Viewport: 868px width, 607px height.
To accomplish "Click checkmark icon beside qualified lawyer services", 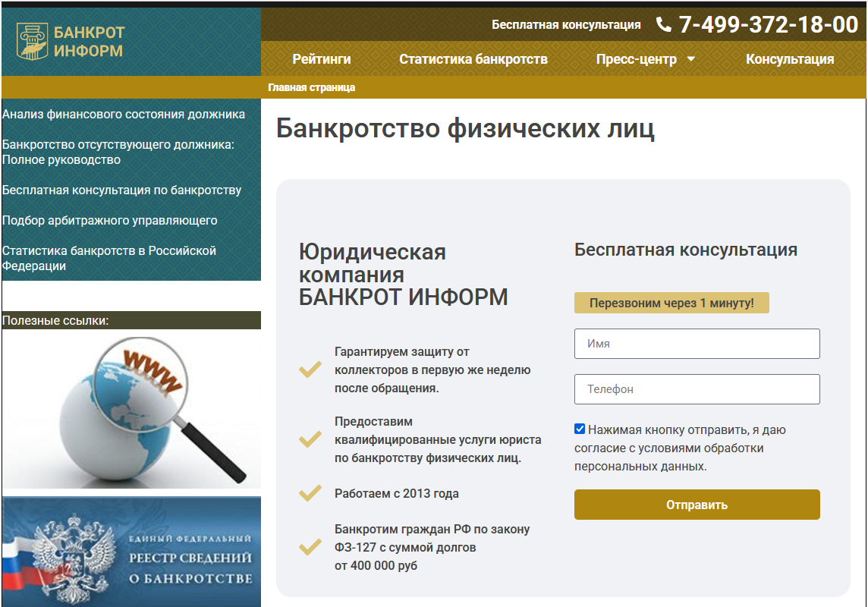I will point(310,439).
